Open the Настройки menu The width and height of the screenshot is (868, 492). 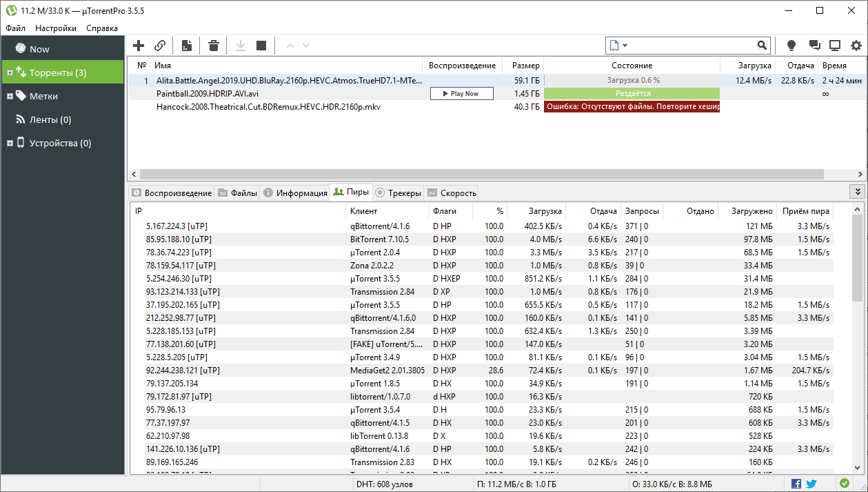(x=56, y=28)
